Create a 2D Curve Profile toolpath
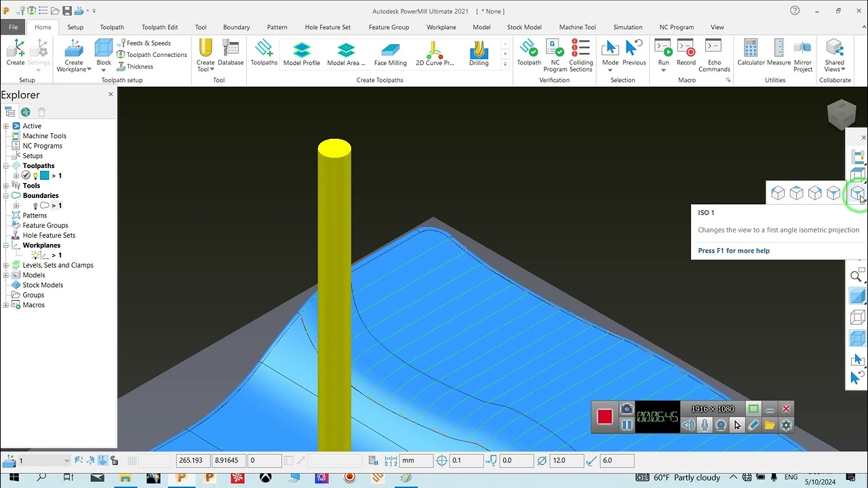868x488 pixels. tap(435, 54)
